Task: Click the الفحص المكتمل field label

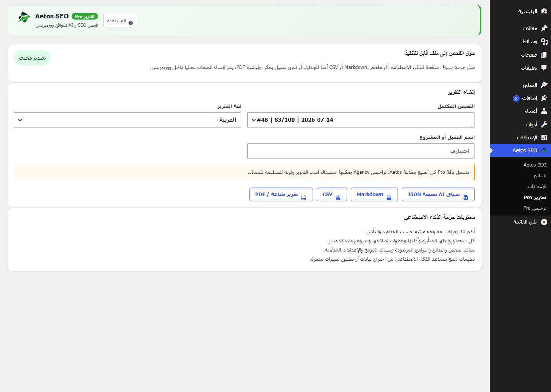Action: (456, 106)
